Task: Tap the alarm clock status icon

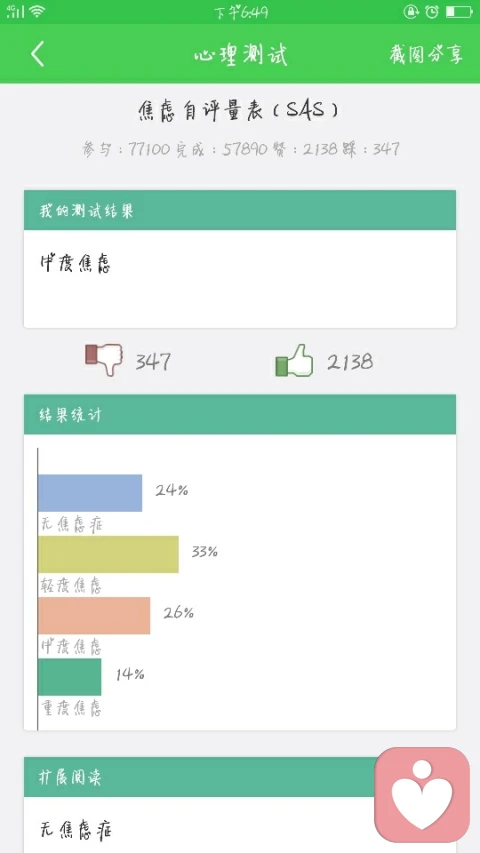Action: 432,11
